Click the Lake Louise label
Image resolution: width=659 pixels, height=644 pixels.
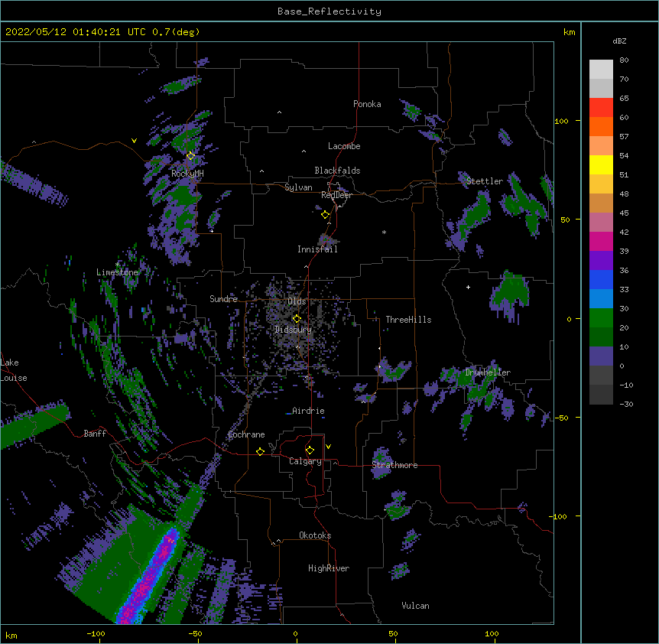[14, 370]
